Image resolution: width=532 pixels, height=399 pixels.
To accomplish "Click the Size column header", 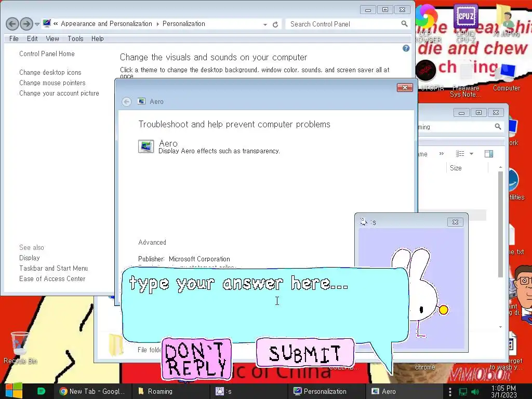I will 455,168.
